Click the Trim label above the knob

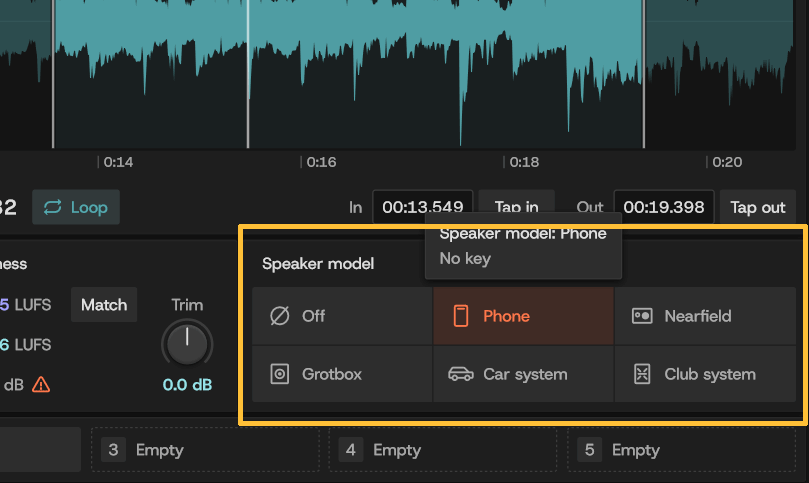coord(187,304)
